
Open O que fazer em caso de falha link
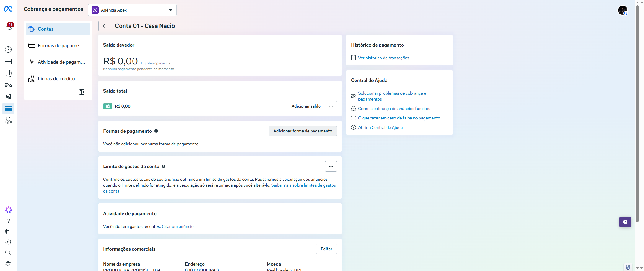(399, 118)
